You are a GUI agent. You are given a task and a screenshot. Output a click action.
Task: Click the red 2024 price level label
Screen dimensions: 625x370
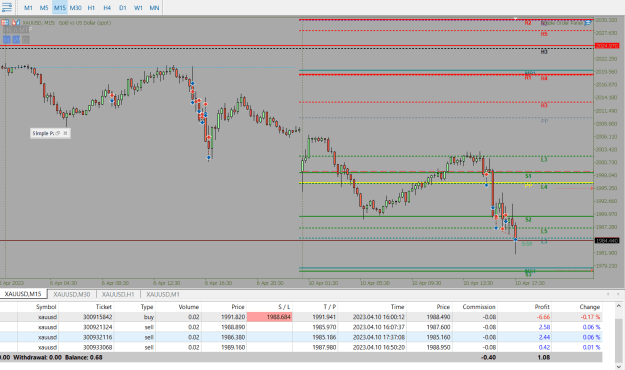coord(607,46)
